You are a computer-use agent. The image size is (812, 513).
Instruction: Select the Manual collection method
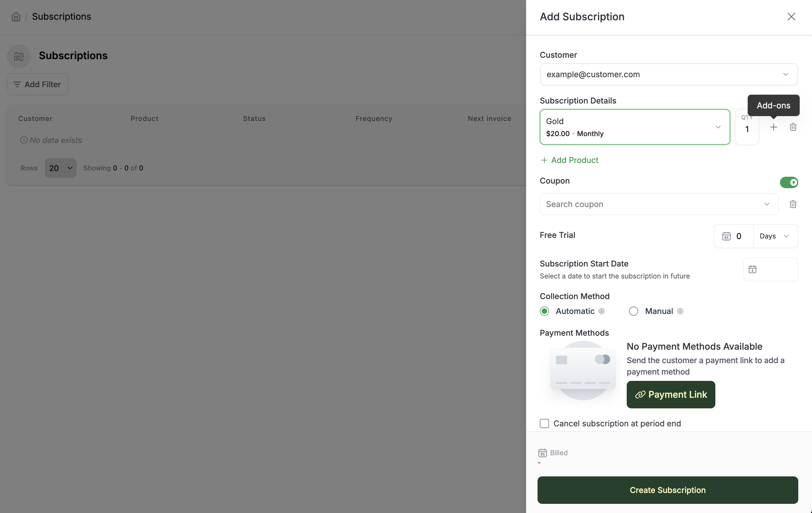(x=633, y=311)
